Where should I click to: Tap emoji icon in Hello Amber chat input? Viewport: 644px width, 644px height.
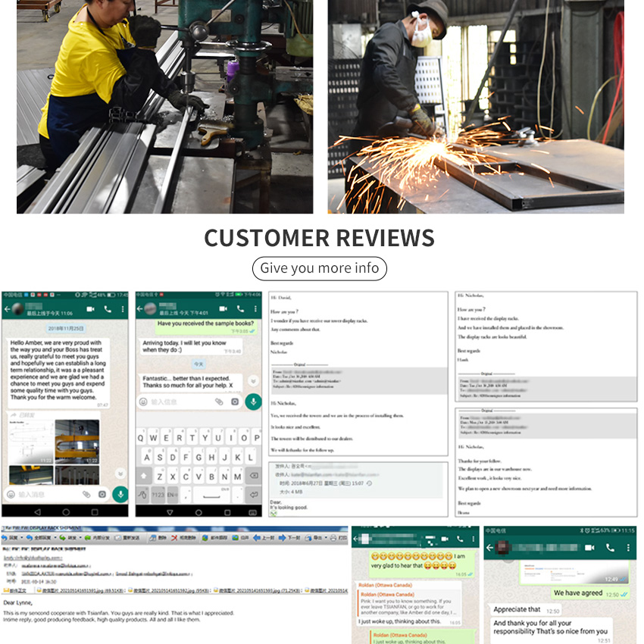pos(11,495)
